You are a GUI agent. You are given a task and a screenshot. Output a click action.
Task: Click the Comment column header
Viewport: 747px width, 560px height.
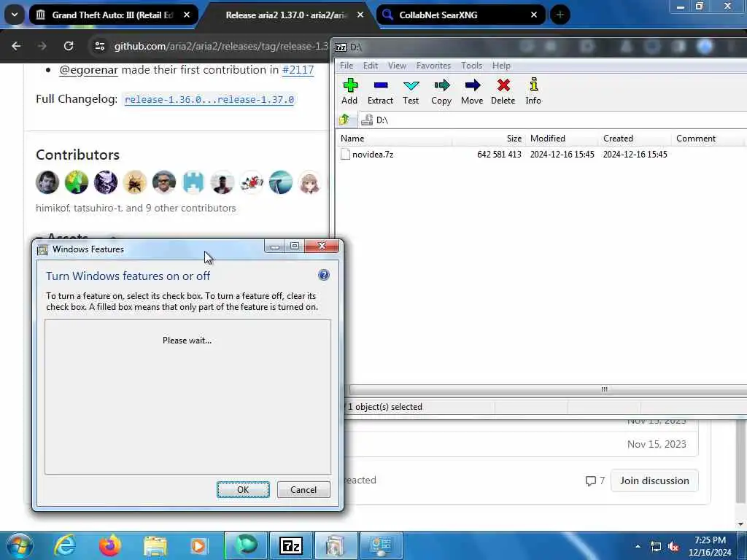(708, 139)
